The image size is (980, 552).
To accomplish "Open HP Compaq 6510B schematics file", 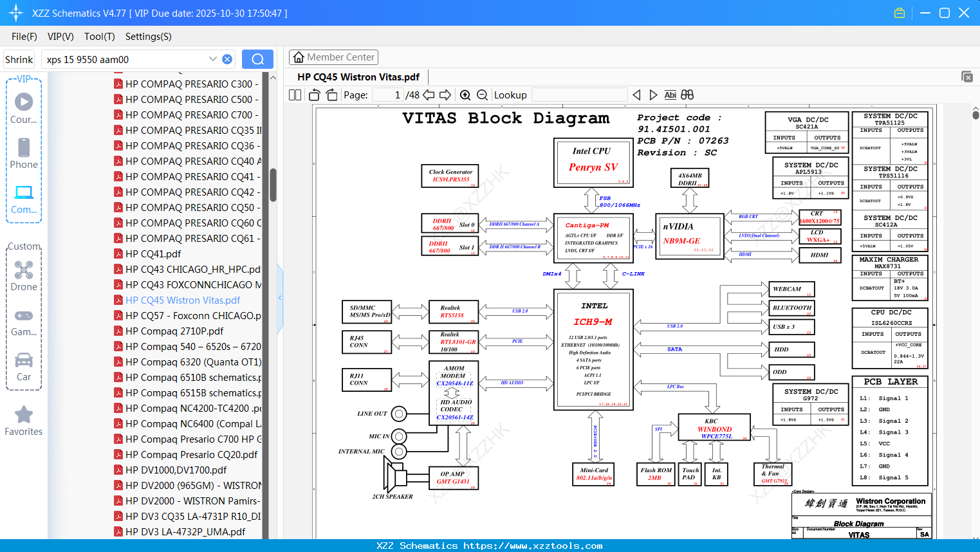I will coord(187,378).
